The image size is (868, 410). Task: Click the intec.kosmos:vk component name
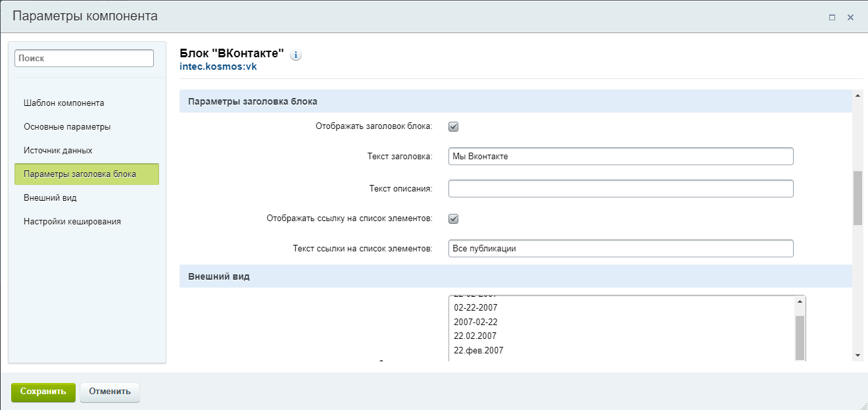point(218,66)
